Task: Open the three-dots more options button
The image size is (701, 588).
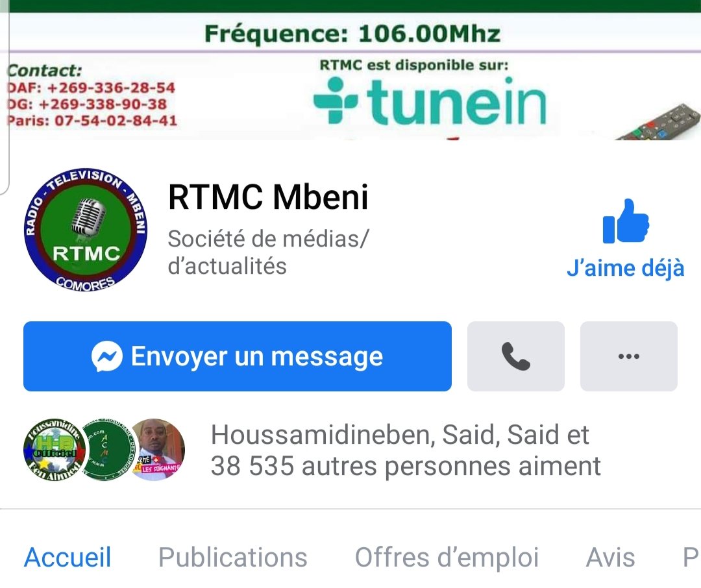Action: pos(628,356)
